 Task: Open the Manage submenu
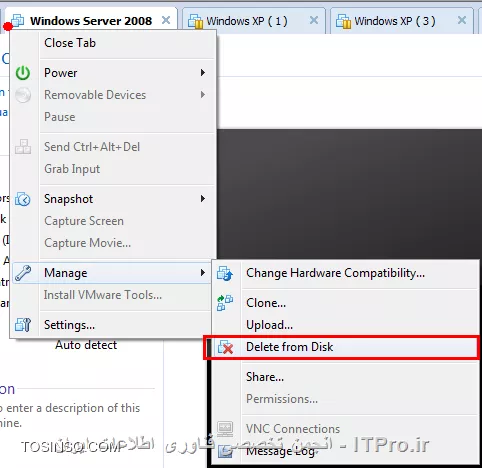pyautogui.click(x=112, y=273)
